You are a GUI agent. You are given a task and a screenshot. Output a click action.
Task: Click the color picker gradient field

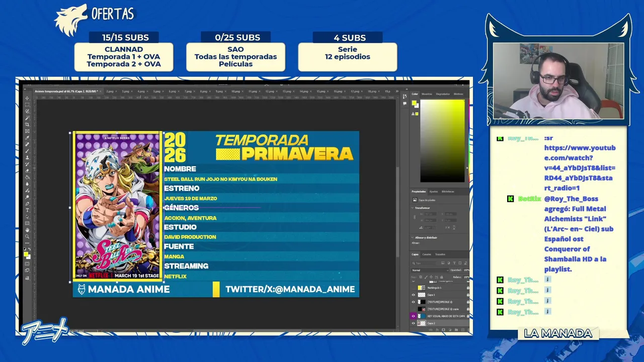click(x=443, y=141)
